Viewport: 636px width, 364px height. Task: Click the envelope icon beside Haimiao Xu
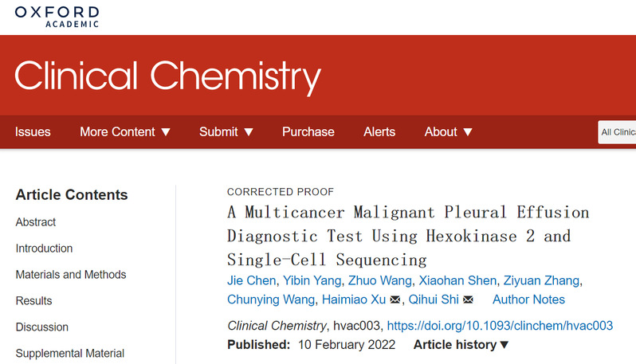tap(395, 299)
